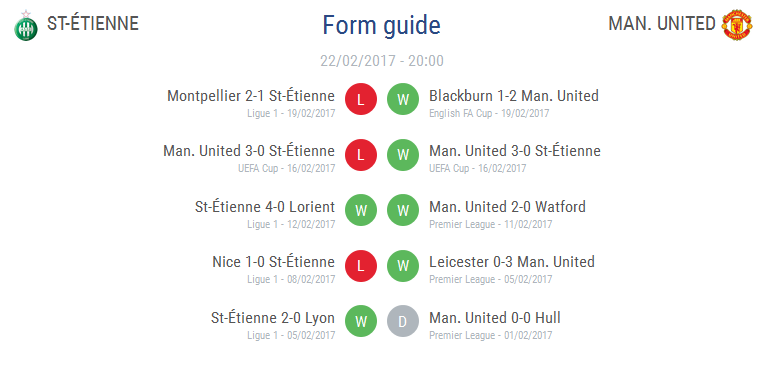The image size is (763, 365).
Task: Select green W badge for Man. United 2-0 Watford
Action: (403, 210)
